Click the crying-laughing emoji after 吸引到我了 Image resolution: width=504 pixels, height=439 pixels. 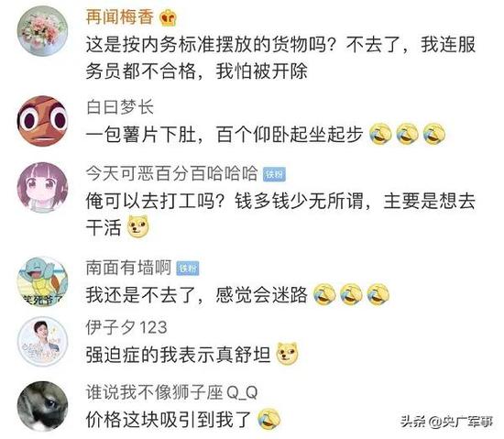268,419
